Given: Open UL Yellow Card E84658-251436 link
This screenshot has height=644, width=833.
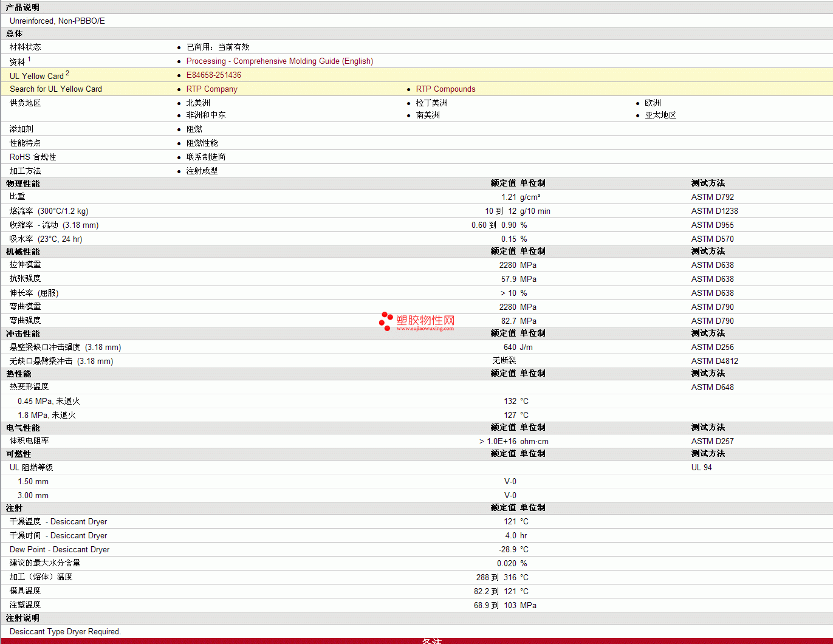Looking at the screenshot, I should [x=213, y=75].
